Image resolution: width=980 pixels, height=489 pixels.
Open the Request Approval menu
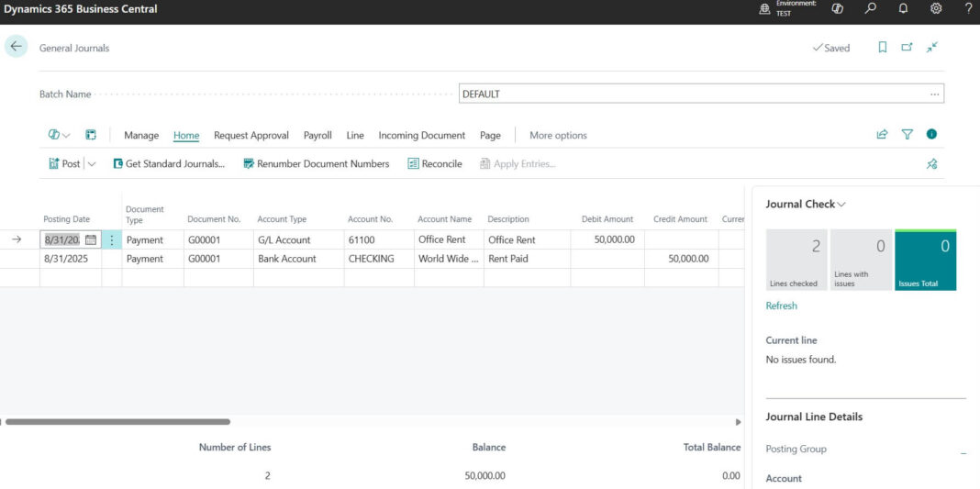point(251,136)
